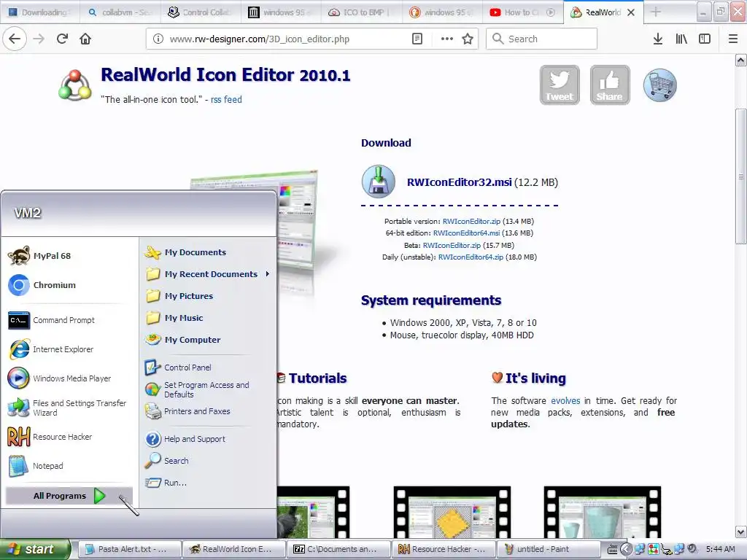Viewport: 747px width, 560px height.
Task: Go to browser Home page
Action: click(85, 39)
